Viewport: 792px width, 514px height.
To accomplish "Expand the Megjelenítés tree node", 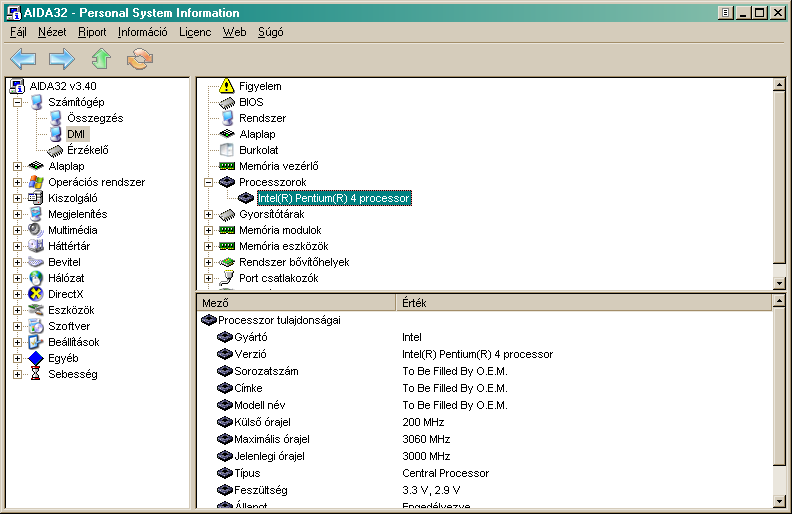I will [x=17, y=214].
